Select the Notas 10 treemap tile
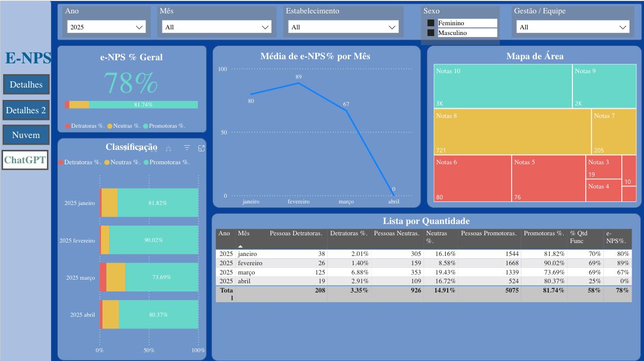 tap(503, 86)
